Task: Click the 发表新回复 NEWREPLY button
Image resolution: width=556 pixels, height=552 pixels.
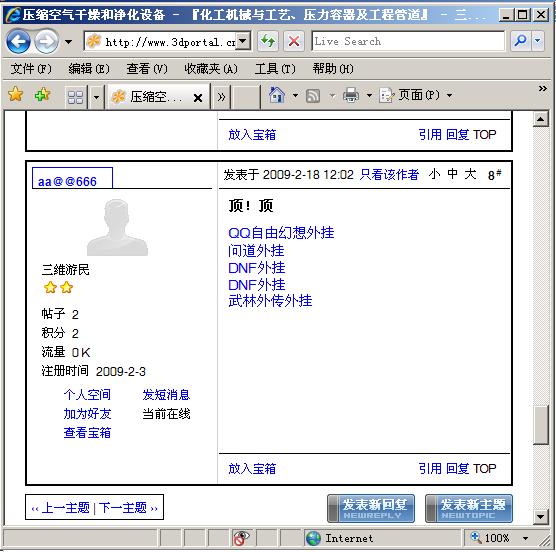Action: coord(371,508)
